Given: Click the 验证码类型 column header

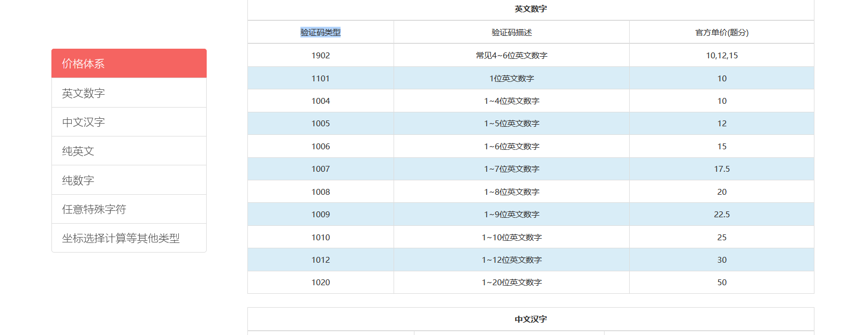Looking at the screenshot, I should [321, 32].
